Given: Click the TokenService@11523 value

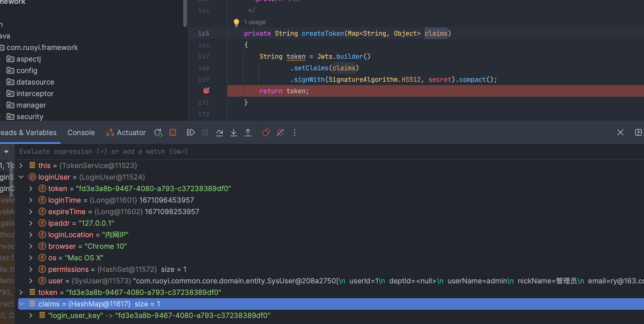Looking at the screenshot, I should tap(98, 166).
